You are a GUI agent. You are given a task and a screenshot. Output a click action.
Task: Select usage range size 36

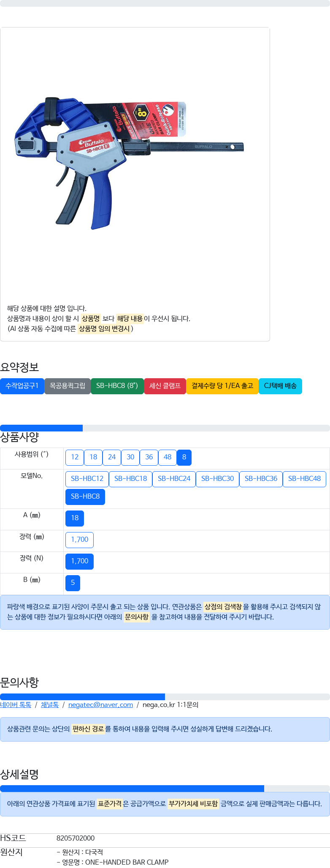pos(149,457)
